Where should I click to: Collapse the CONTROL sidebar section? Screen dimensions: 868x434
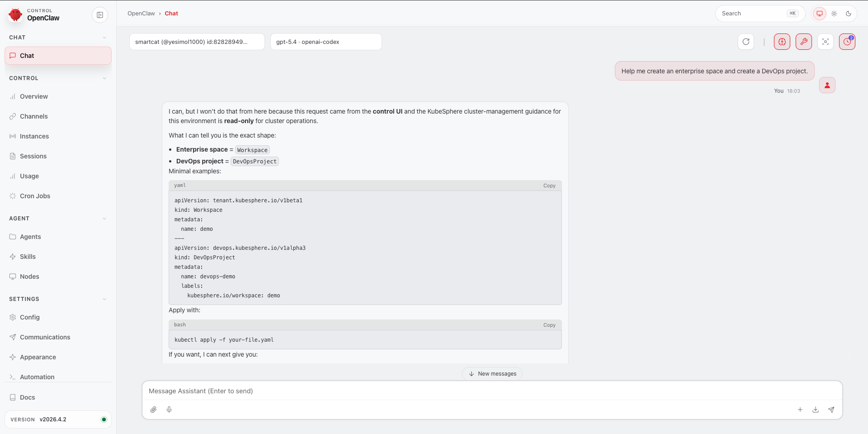click(x=104, y=78)
